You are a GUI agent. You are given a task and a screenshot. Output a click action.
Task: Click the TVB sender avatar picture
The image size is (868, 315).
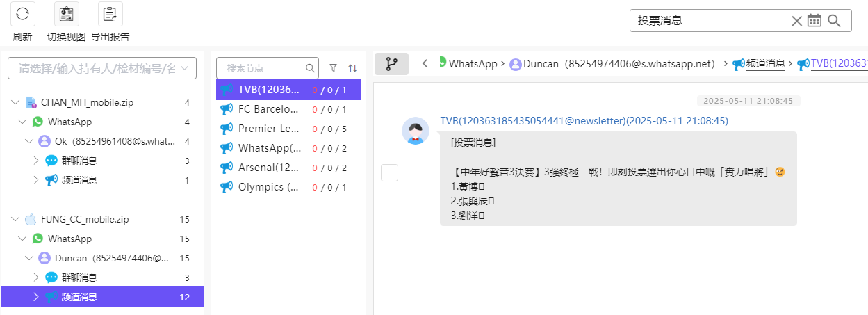point(416,131)
